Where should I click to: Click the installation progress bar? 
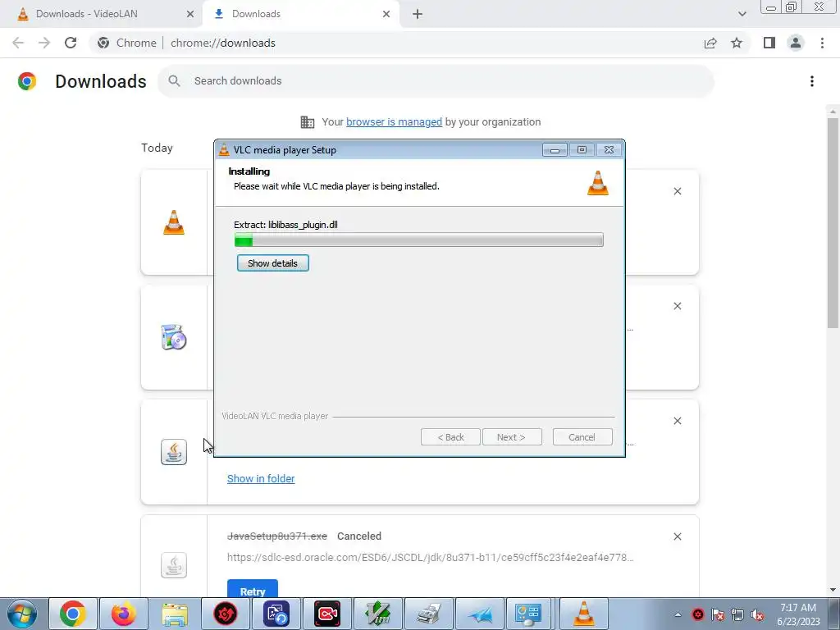(418, 240)
